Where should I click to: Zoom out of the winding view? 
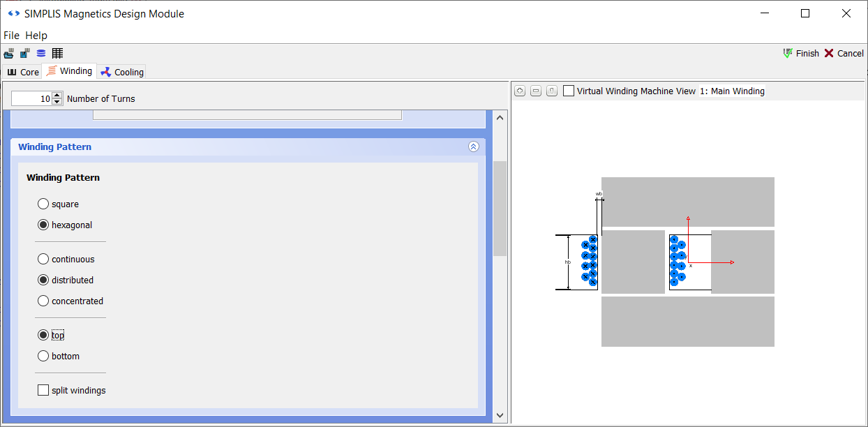click(536, 91)
